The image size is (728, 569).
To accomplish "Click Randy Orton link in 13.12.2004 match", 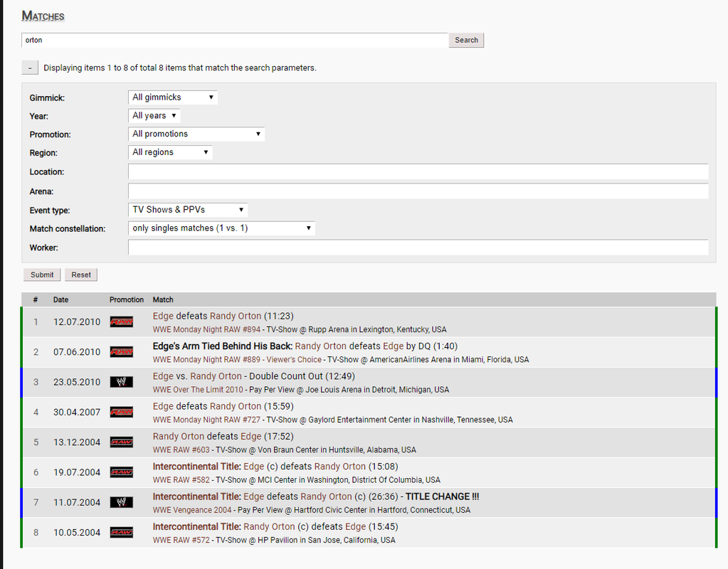I will (x=179, y=437).
